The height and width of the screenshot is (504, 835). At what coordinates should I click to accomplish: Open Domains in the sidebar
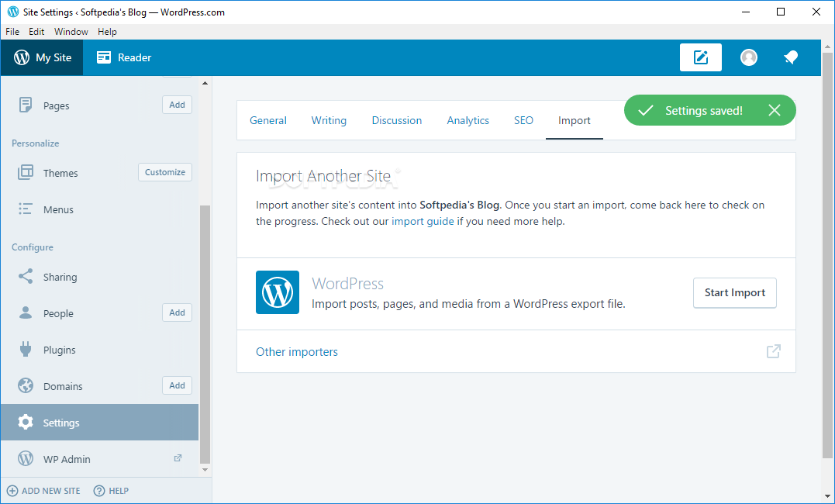[63, 386]
